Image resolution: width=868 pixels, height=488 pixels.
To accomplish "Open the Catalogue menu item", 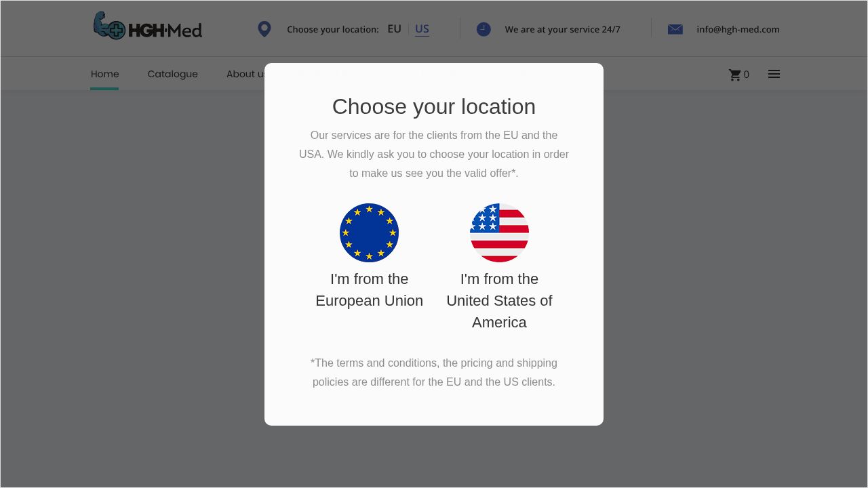I will [172, 74].
